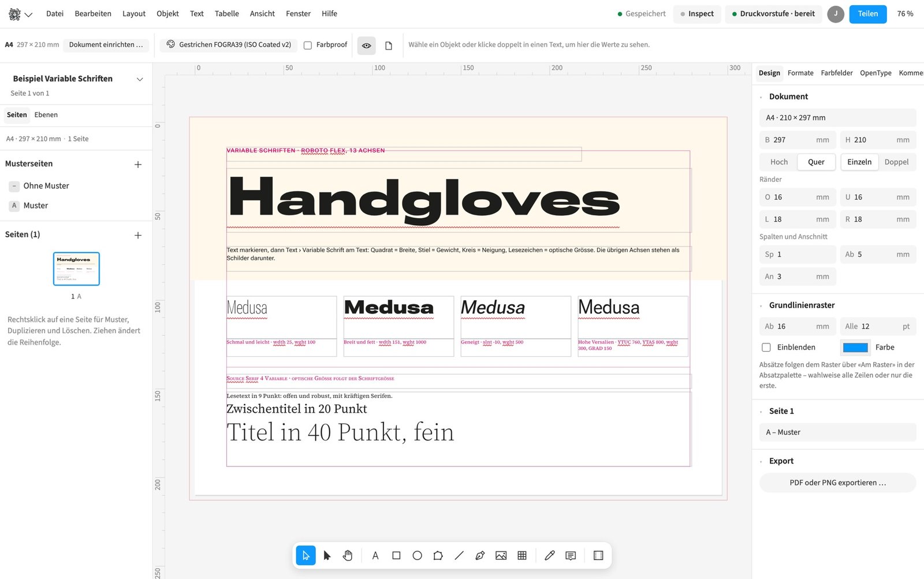Choose Hoch orientation

[x=778, y=162]
